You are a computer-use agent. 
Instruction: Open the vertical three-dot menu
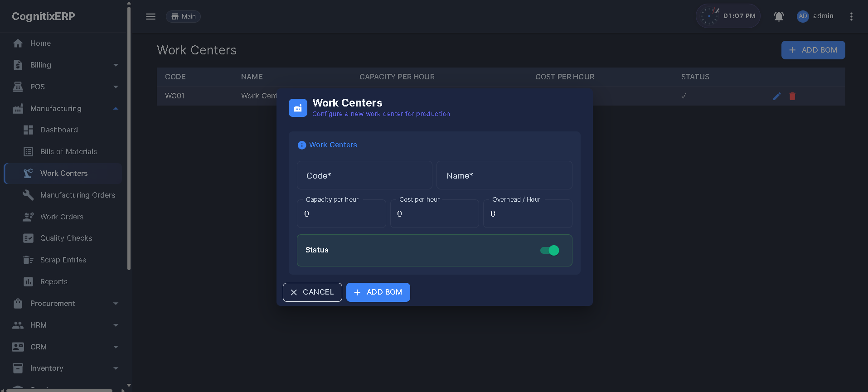[851, 16]
